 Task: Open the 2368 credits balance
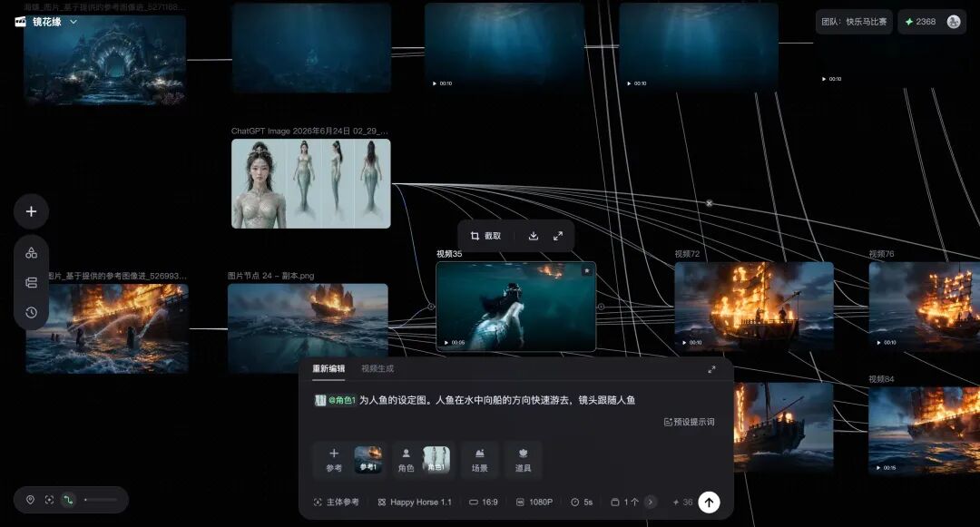[x=921, y=22]
